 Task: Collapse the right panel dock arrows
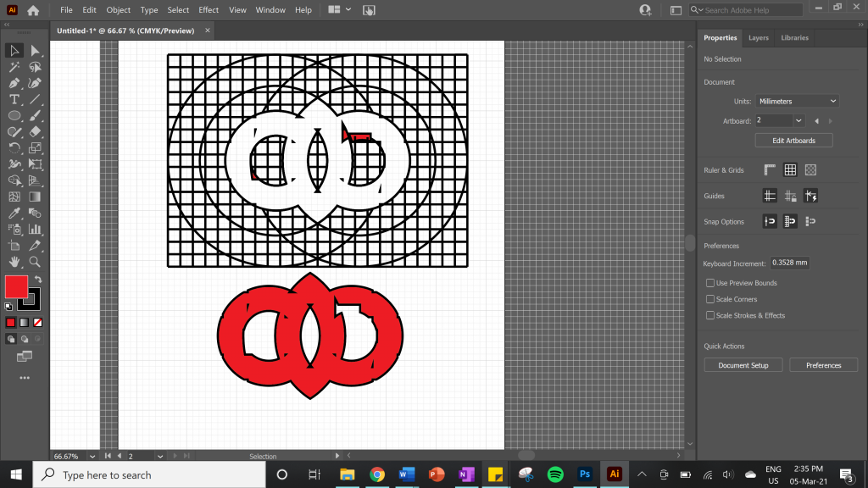point(860,25)
